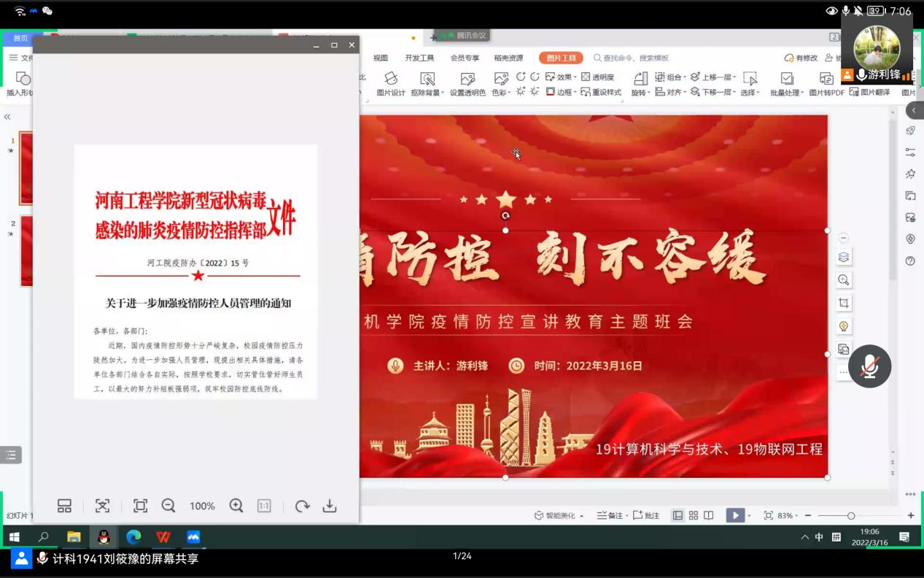The width and height of the screenshot is (924, 578).
Task: Click the 批注 comments button
Action: click(x=646, y=515)
